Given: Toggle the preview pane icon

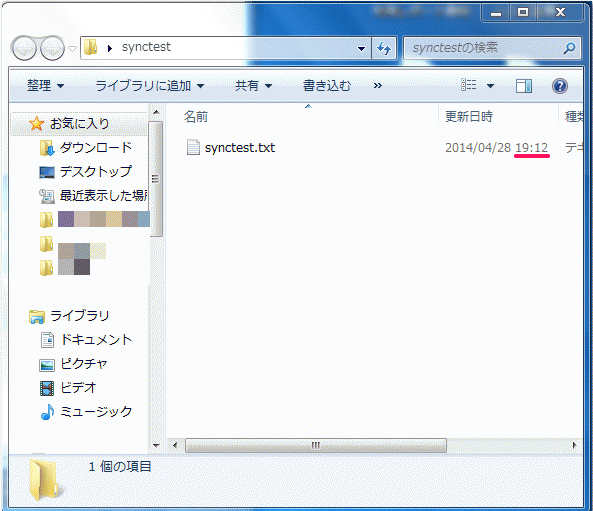Looking at the screenshot, I should point(524,86).
